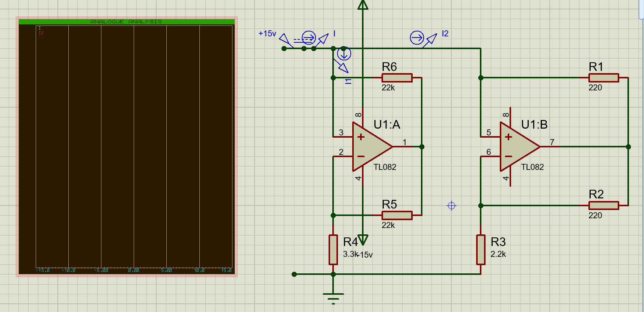Select resistor R1 220
The image size is (644, 312).
coord(603,78)
